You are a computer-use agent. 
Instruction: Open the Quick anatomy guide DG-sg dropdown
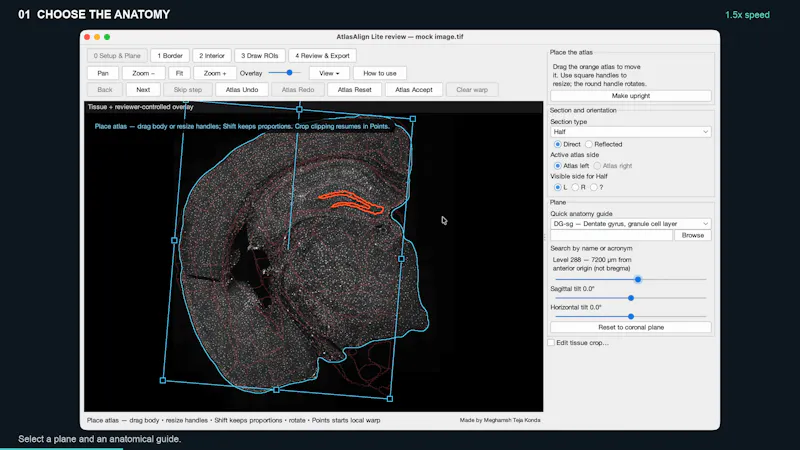[631, 223]
